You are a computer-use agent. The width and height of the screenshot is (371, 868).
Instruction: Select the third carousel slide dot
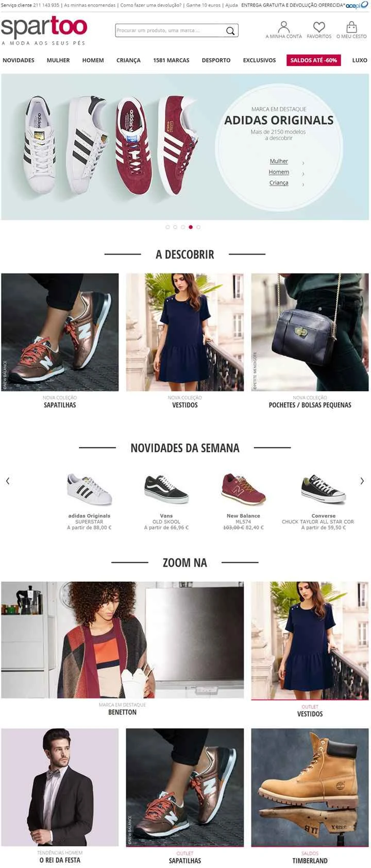[183, 227]
